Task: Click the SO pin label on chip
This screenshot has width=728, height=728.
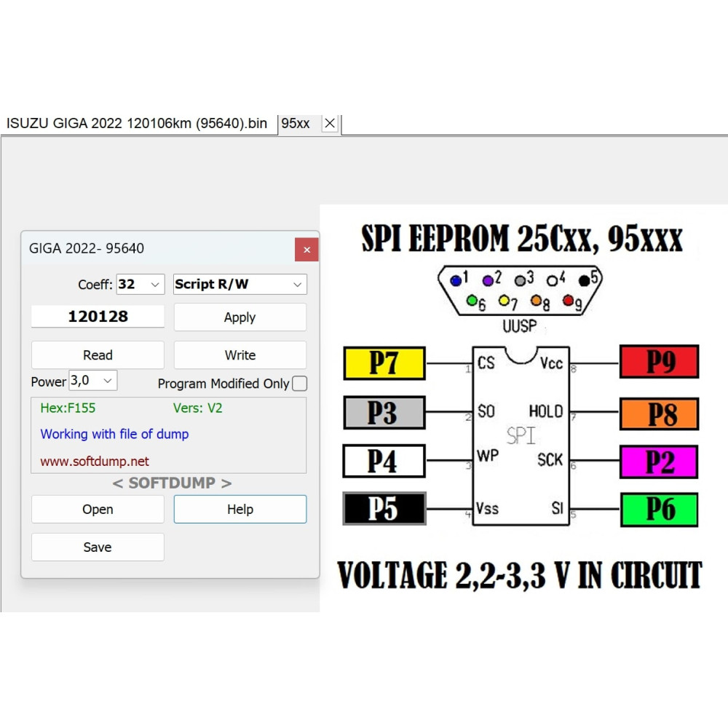Action: click(486, 411)
